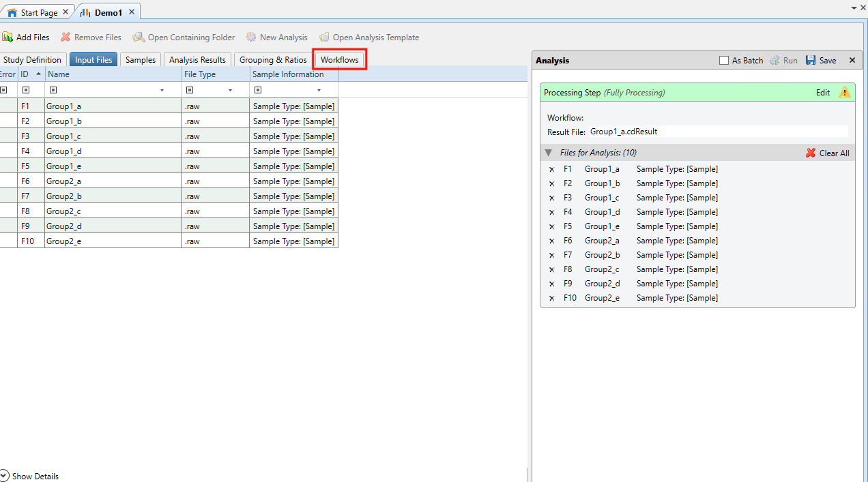Viewport: 868px width, 482px height.
Task: Click Edit in the Processing Step header
Action: click(823, 93)
